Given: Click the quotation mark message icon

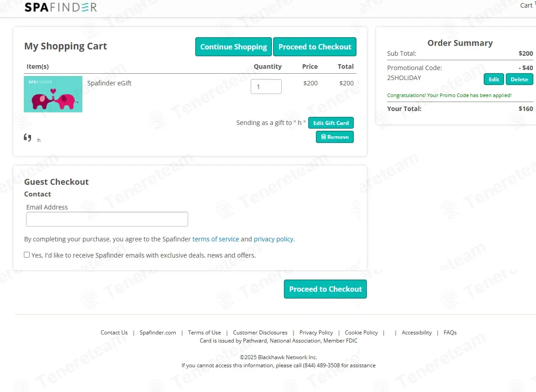Looking at the screenshot, I should tap(27, 138).
